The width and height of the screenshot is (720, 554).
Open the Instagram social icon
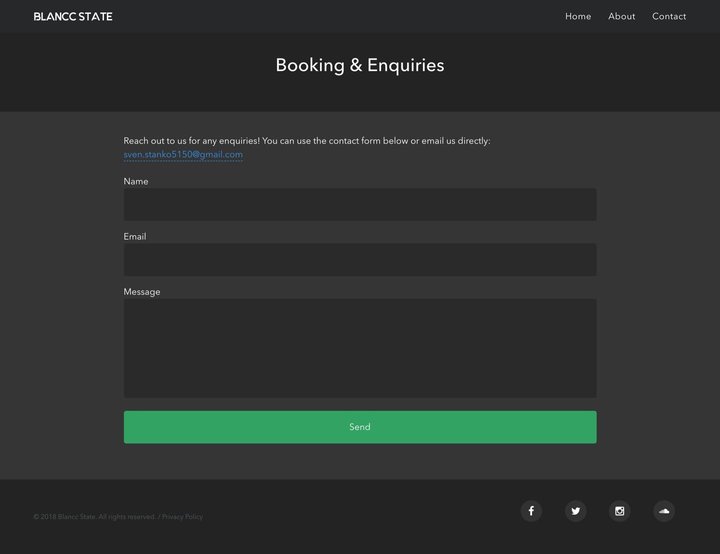click(619, 511)
